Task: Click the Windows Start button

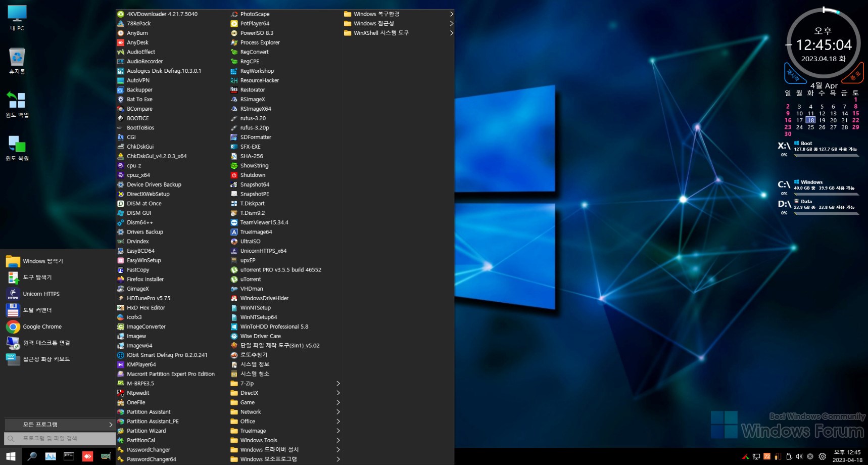Action: tap(11, 456)
